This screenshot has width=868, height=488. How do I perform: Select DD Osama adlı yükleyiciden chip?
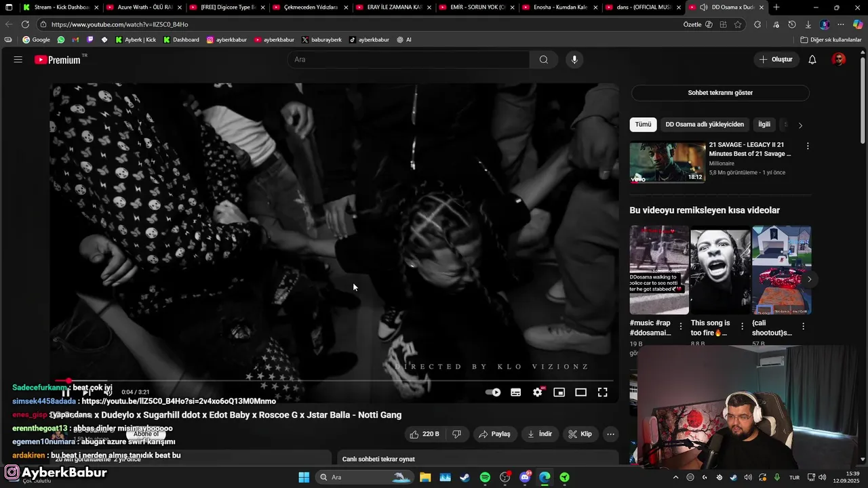point(705,125)
